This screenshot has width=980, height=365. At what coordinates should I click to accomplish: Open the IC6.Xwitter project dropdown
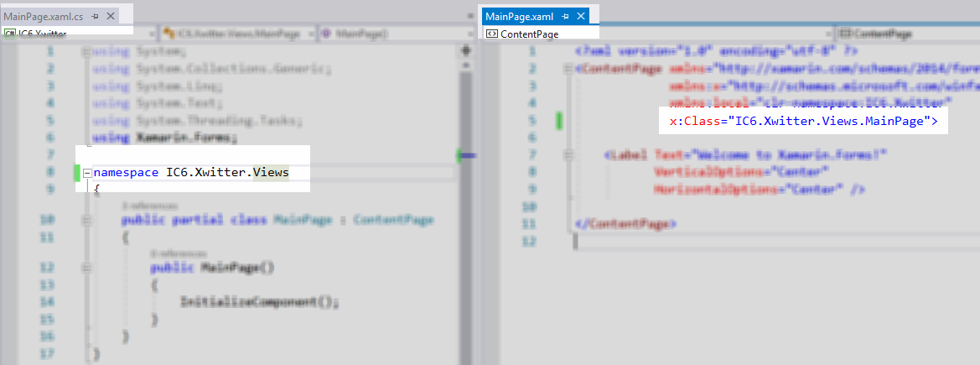pyautogui.click(x=80, y=34)
